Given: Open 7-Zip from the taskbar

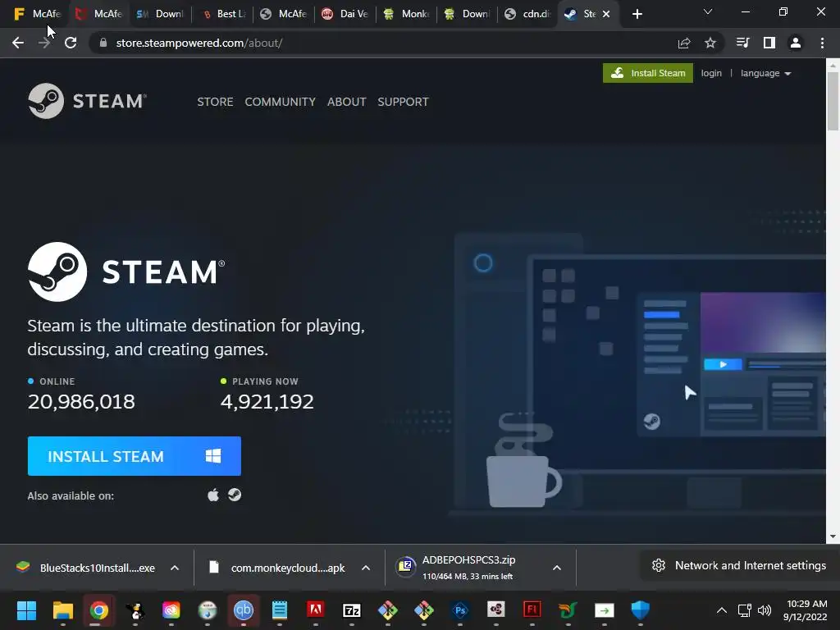Looking at the screenshot, I should pos(351,610).
